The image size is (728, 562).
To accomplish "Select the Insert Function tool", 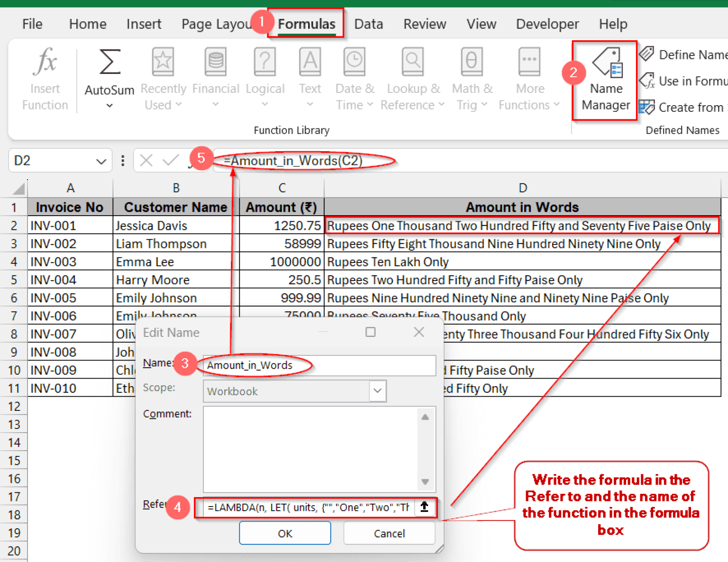I will 45,76.
